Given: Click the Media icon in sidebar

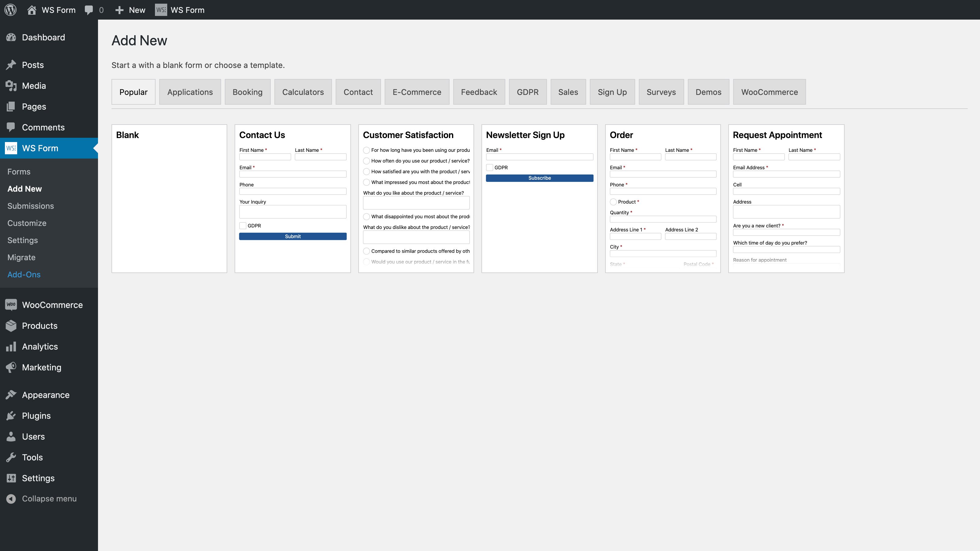Looking at the screenshot, I should click(x=11, y=86).
